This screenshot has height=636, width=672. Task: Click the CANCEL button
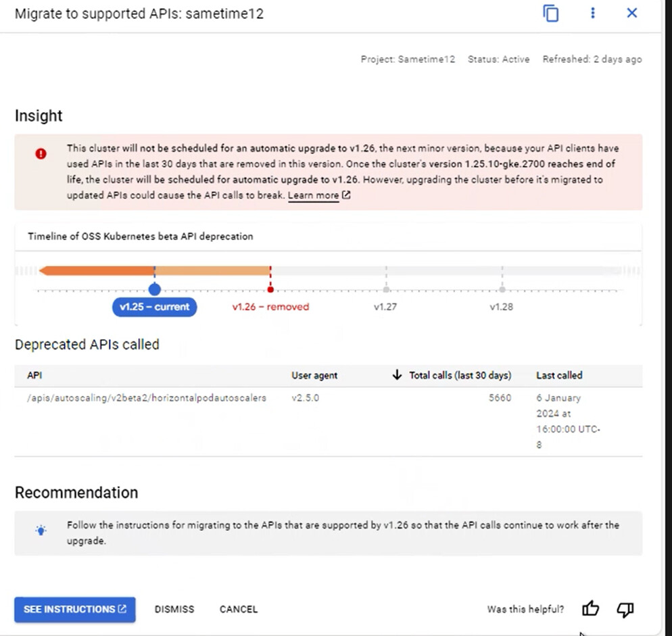tap(239, 610)
